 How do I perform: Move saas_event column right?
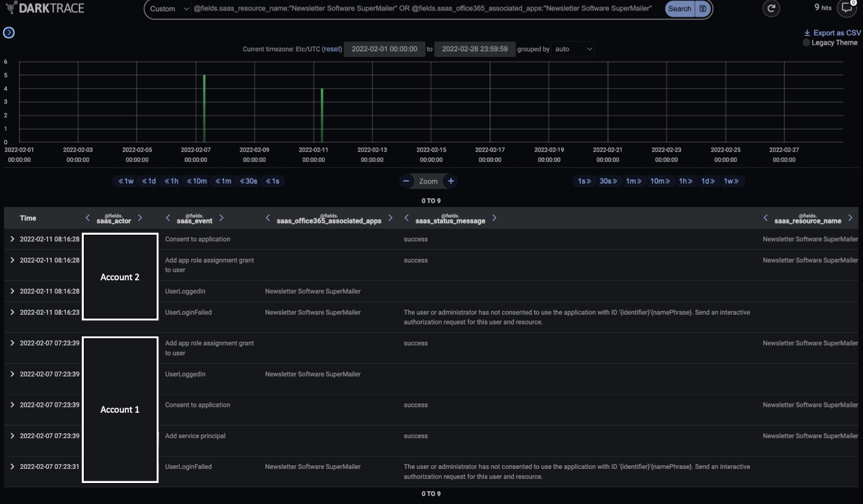[221, 218]
